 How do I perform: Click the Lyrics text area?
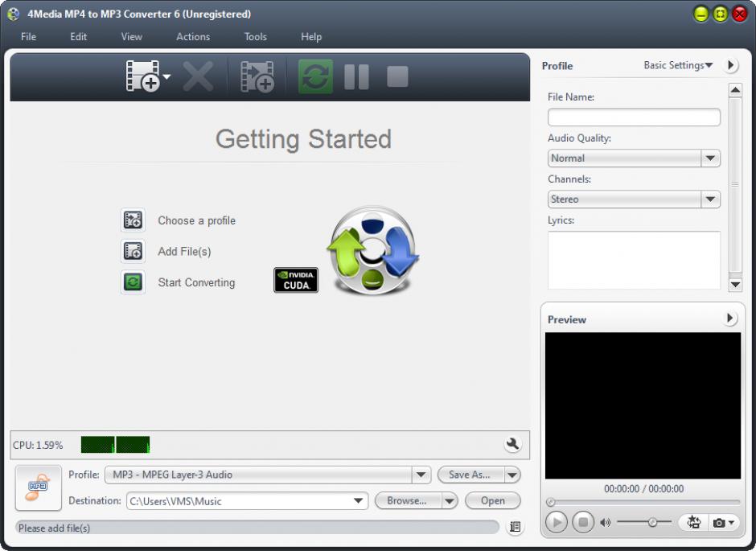(634, 260)
